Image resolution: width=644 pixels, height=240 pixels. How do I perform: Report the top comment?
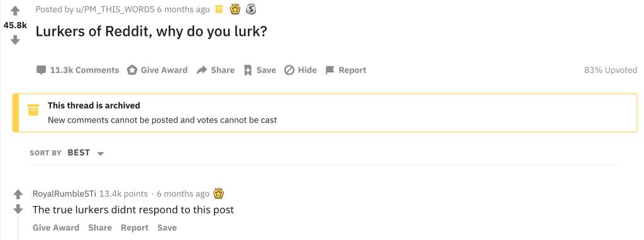pyautogui.click(x=135, y=227)
